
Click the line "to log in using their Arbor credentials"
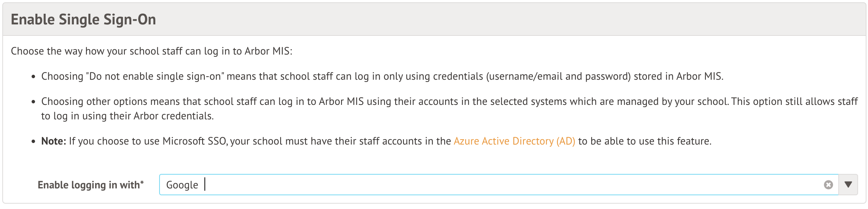click(128, 116)
